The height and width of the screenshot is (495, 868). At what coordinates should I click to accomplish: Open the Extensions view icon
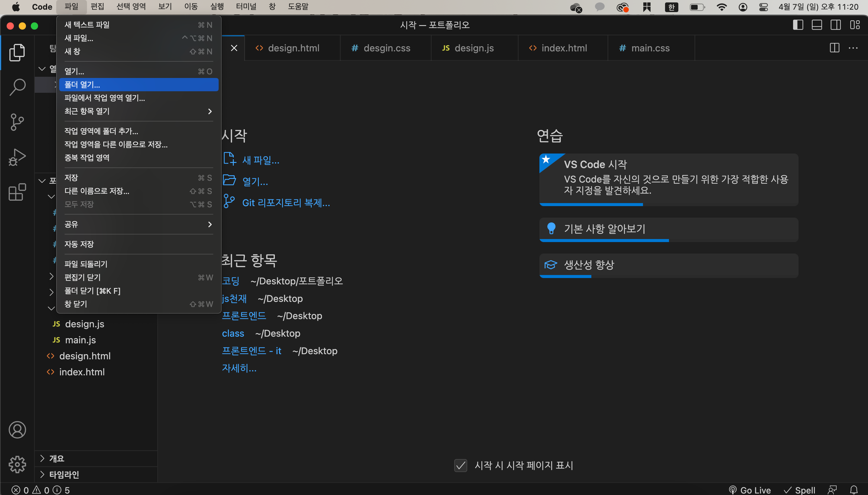pyautogui.click(x=17, y=192)
